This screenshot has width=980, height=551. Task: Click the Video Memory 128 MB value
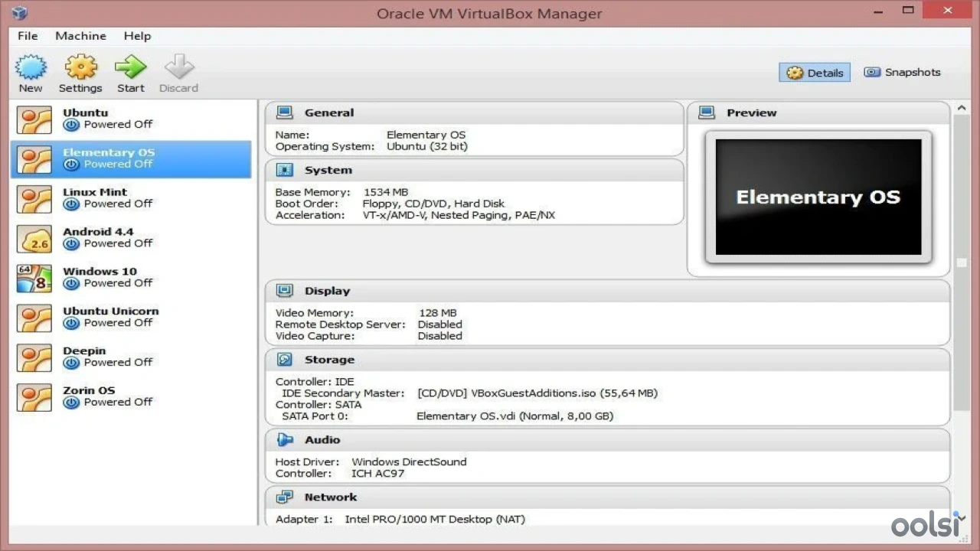pyautogui.click(x=438, y=313)
